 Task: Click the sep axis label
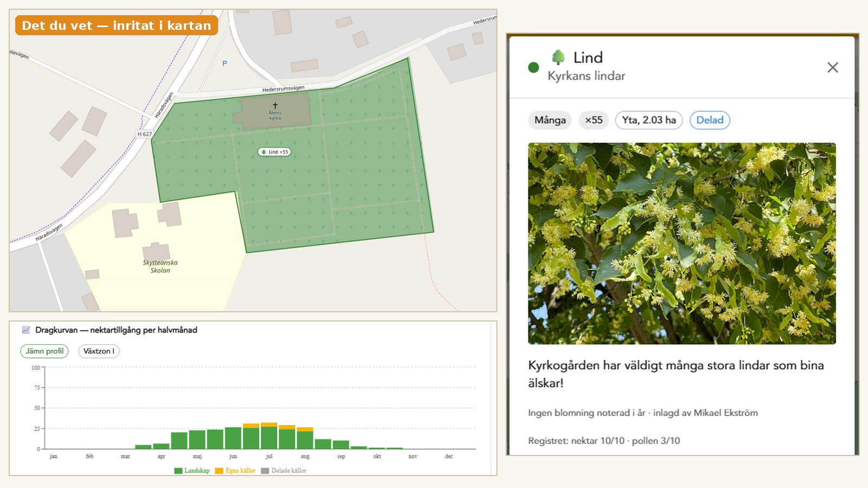[x=341, y=456]
